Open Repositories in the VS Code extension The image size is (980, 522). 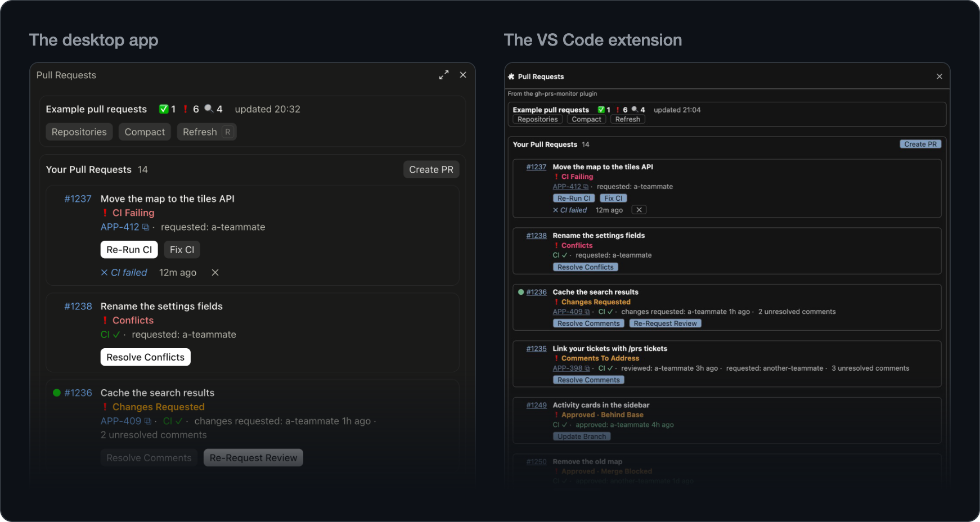point(537,119)
